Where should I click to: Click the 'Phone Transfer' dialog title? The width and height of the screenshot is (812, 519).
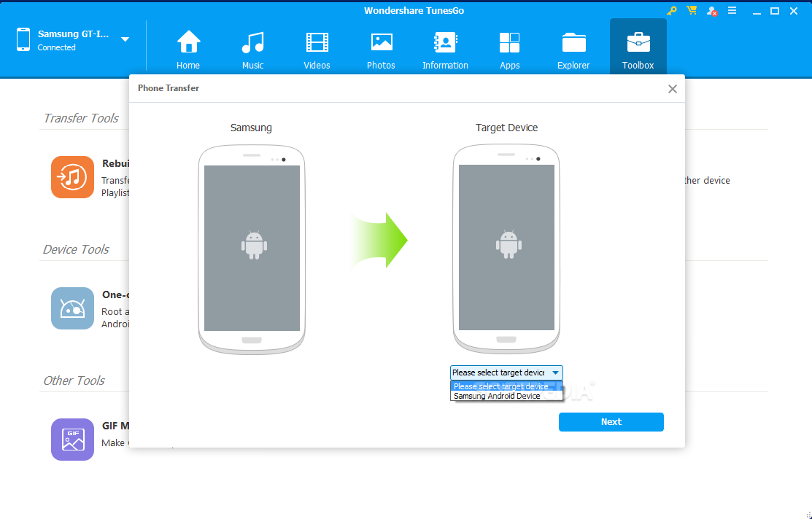169,88
